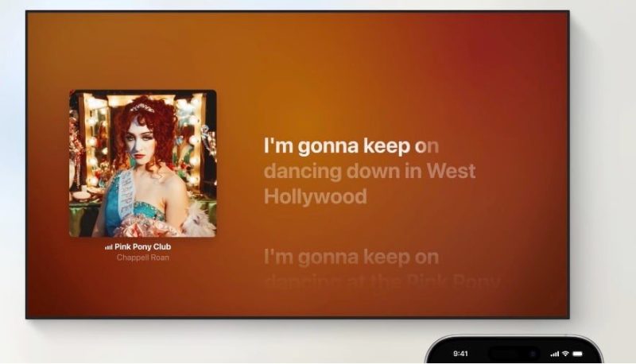Screen dimensions: 636x364
Task: Tap the cellular signal icon on iPhone
Action: pos(554,354)
